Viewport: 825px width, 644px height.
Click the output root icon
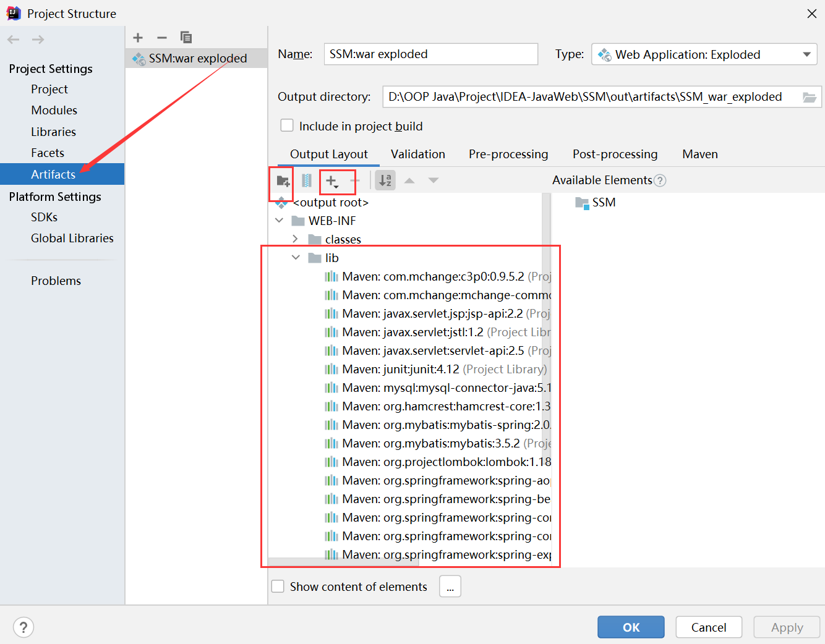282,203
